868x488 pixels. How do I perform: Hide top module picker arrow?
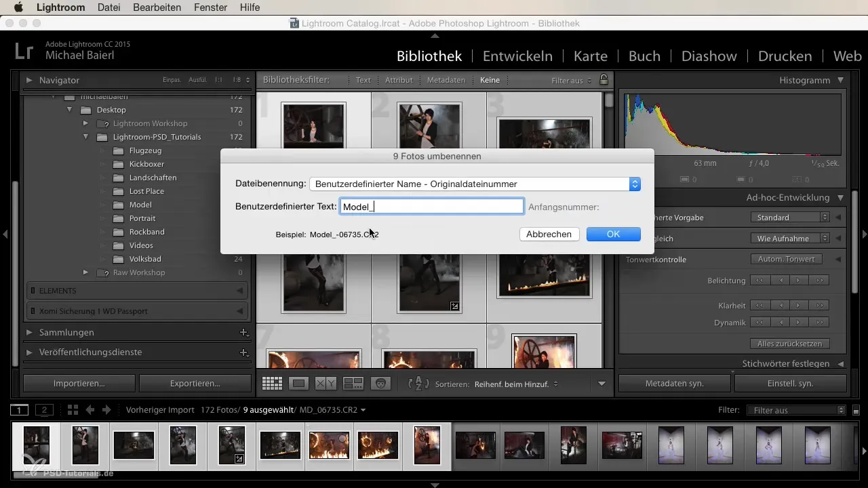(x=435, y=35)
